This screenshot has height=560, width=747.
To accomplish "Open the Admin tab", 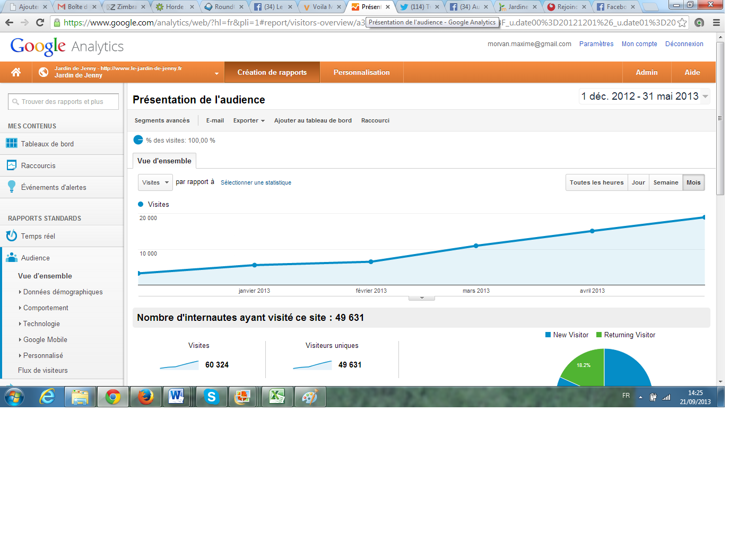I will click(646, 73).
